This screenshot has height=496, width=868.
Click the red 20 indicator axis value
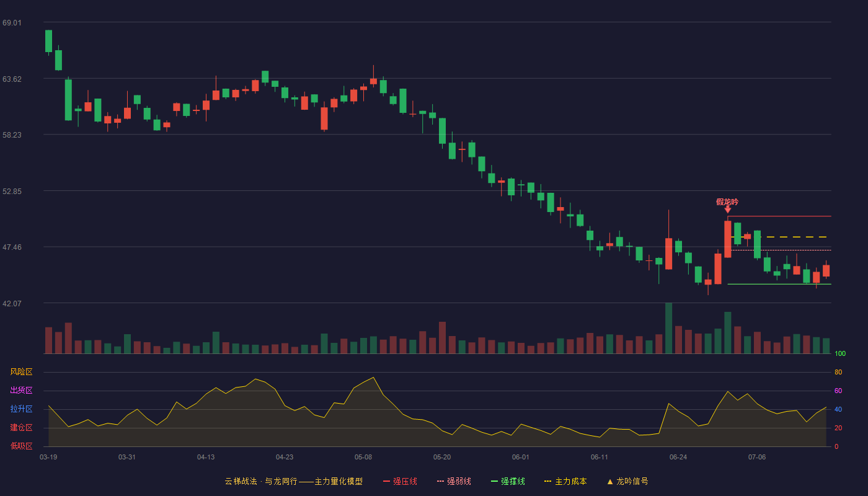[x=838, y=428]
